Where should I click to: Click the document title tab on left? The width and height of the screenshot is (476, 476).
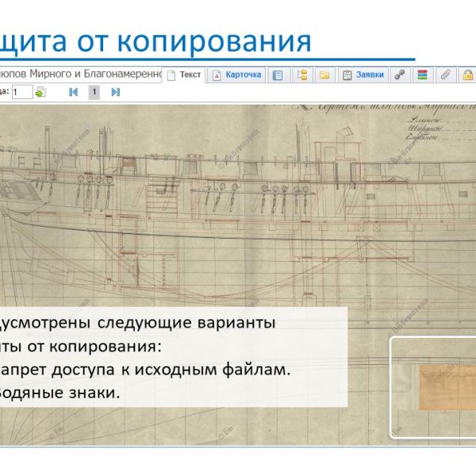click(79, 75)
